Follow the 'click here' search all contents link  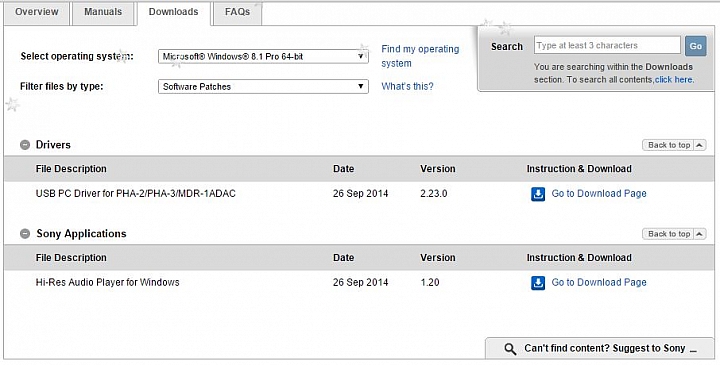point(674,79)
